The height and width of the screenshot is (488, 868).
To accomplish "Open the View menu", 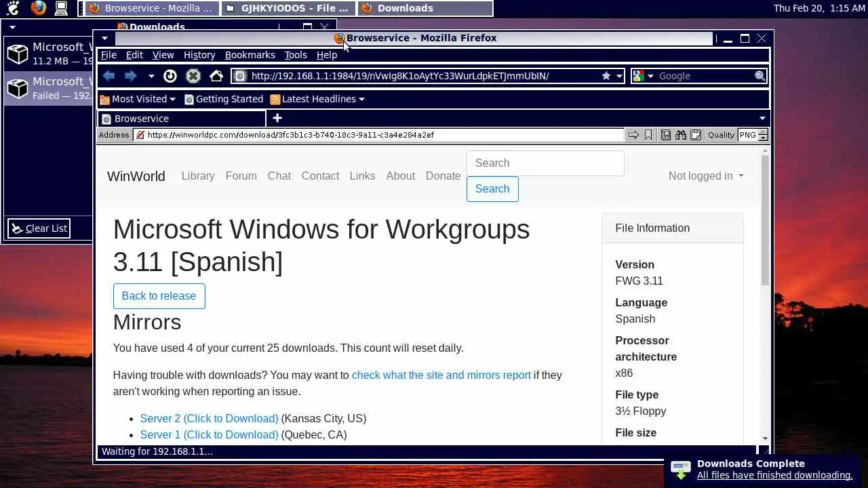I will point(163,55).
